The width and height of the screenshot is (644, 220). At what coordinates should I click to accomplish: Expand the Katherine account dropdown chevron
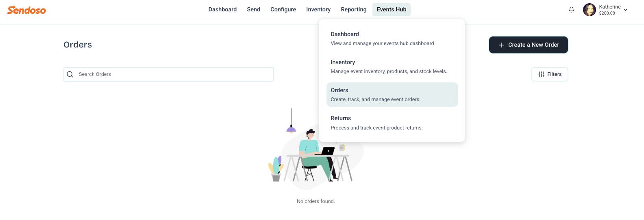(625, 10)
